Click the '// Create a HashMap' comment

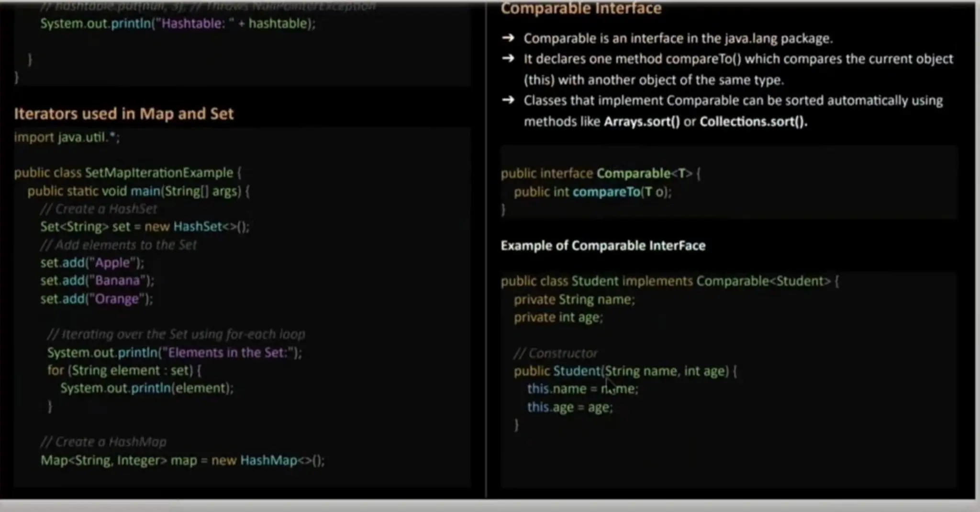click(x=103, y=442)
